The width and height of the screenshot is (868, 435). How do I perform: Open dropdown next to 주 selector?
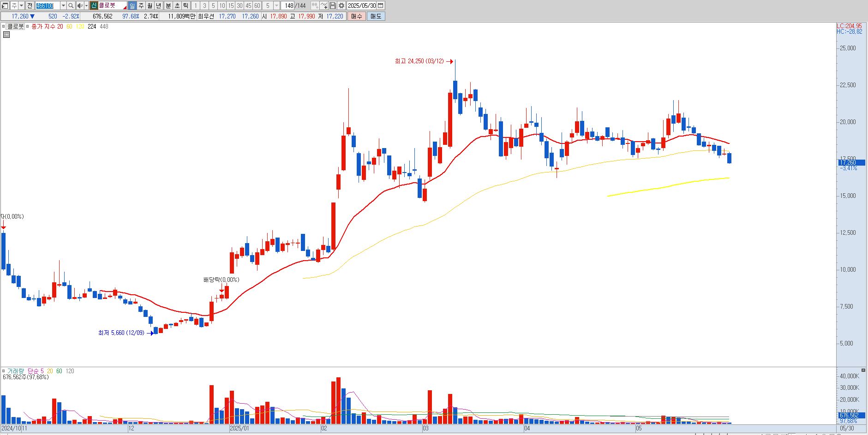pyautogui.click(x=21, y=6)
